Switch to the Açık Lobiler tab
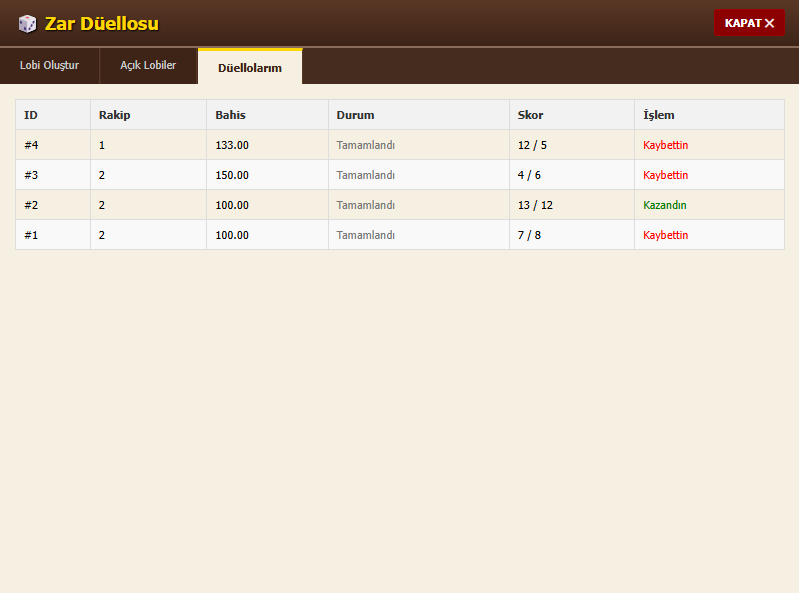The width and height of the screenshot is (799, 593). [148, 66]
